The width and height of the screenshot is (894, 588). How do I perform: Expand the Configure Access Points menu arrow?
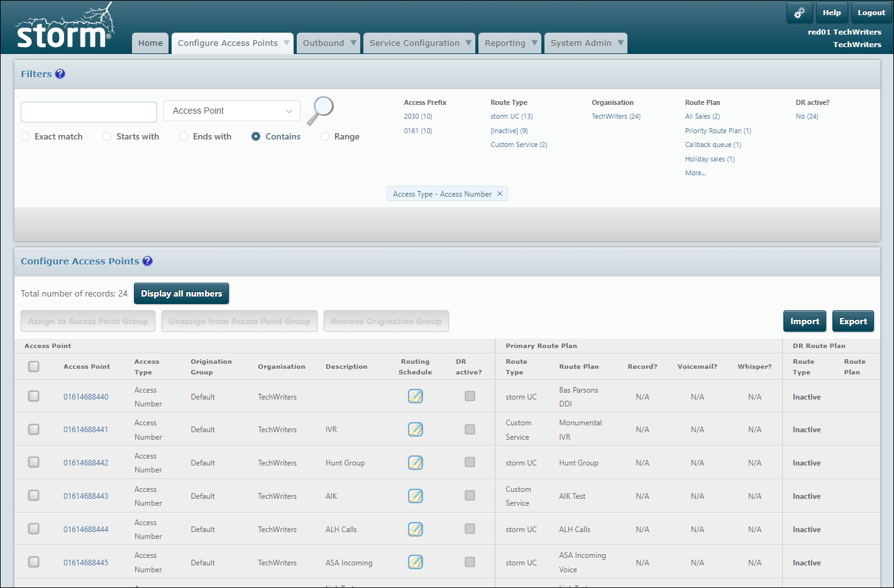(x=287, y=43)
